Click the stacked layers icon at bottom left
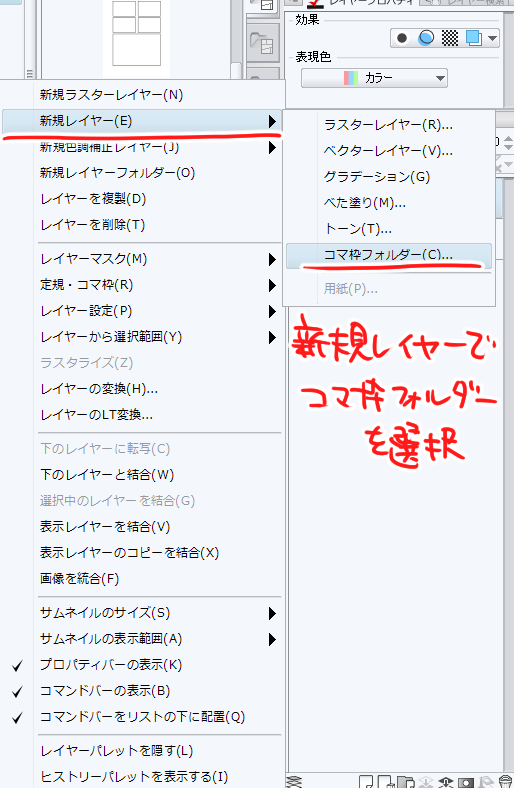The height and width of the screenshot is (788, 514). tap(294, 781)
